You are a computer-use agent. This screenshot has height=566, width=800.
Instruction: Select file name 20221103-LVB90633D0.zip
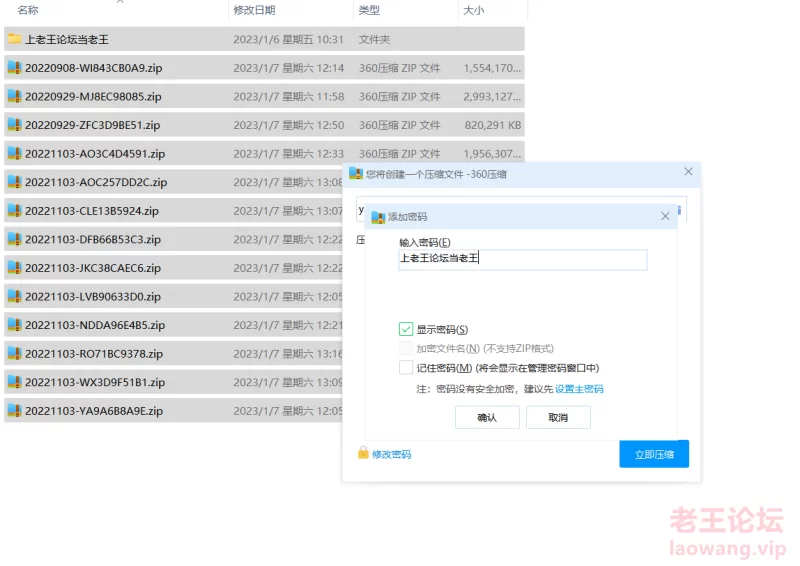pos(93,297)
